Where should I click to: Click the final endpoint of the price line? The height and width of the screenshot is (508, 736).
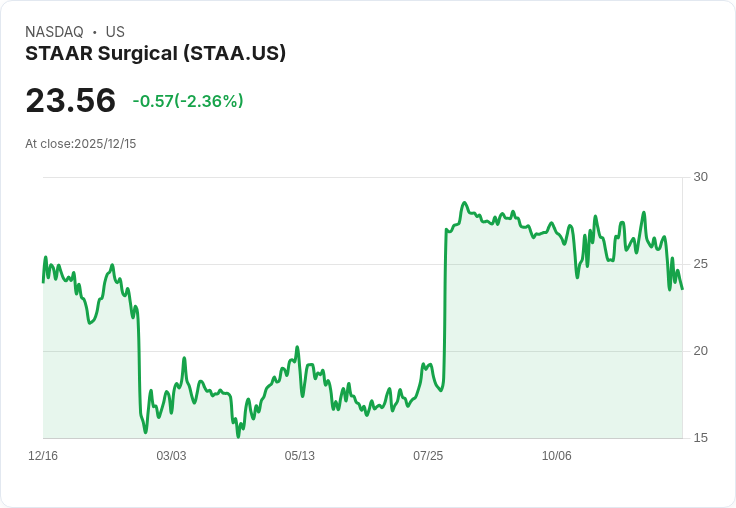682,289
